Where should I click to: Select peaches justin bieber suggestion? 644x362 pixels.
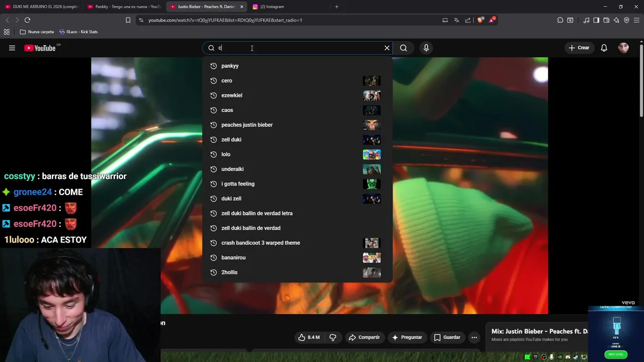tap(297, 125)
